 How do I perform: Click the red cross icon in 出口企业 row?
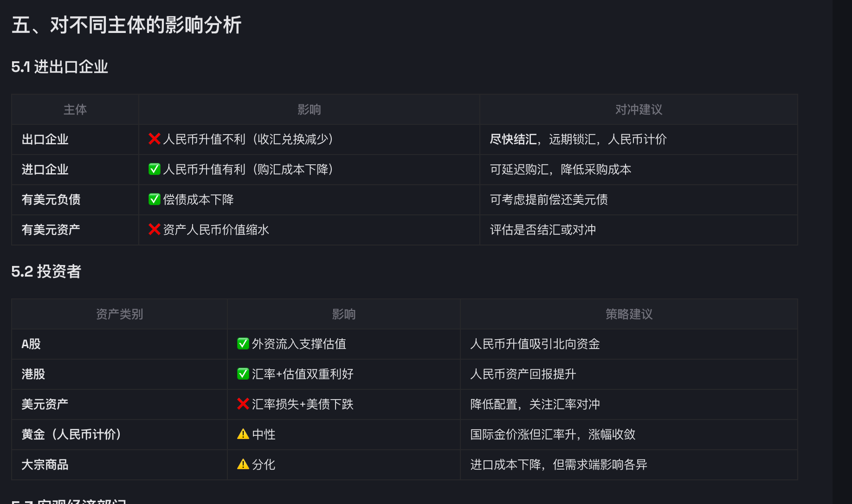154,139
